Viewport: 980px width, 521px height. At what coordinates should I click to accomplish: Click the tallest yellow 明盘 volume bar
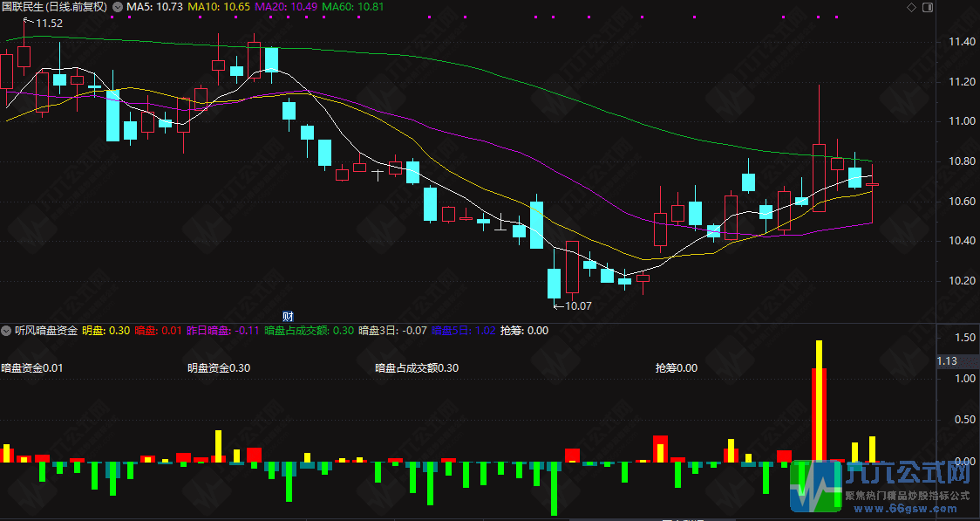pyautogui.click(x=819, y=401)
